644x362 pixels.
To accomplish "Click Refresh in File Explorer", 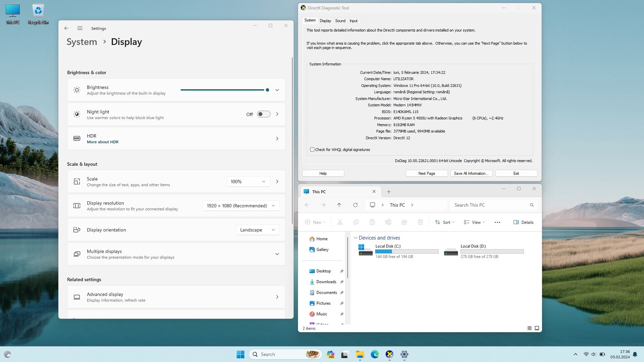I will click(x=355, y=205).
